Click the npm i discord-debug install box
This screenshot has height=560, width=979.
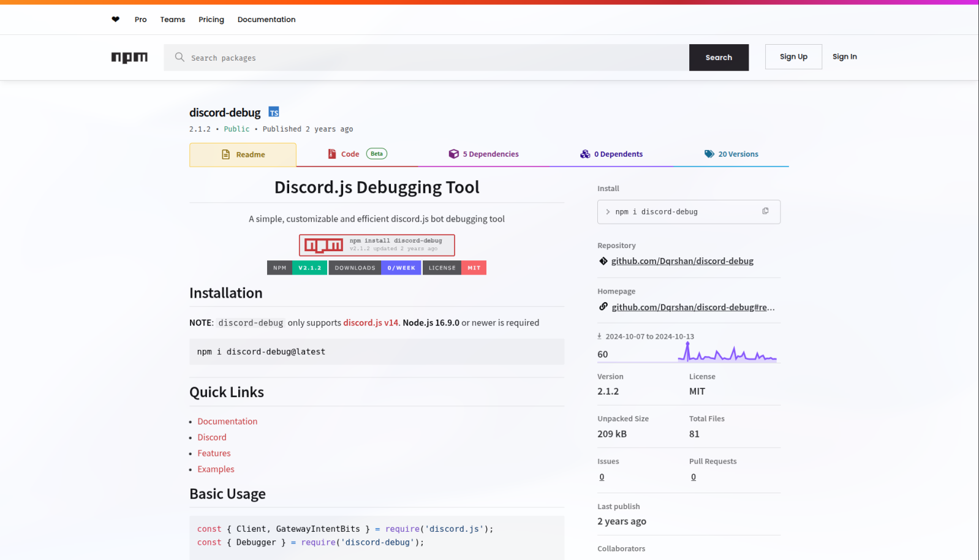pos(689,212)
